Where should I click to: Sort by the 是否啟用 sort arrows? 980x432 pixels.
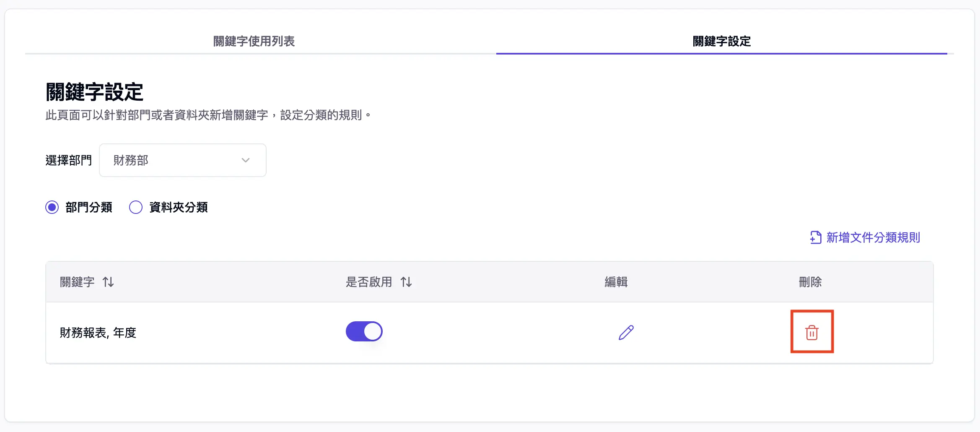406,282
